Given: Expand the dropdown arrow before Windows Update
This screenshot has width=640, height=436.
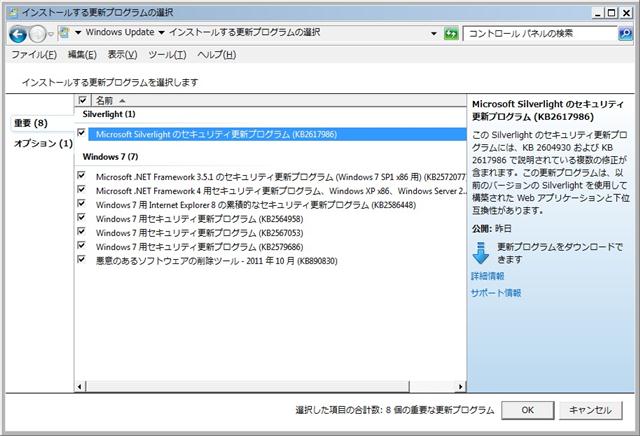Looking at the screenshot, I should [78, 33].
